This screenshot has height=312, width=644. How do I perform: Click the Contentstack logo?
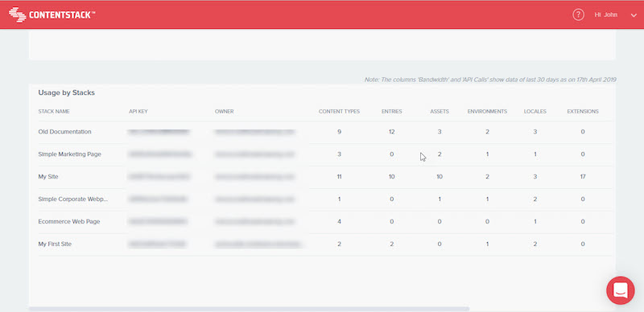(x=52, y=14)
